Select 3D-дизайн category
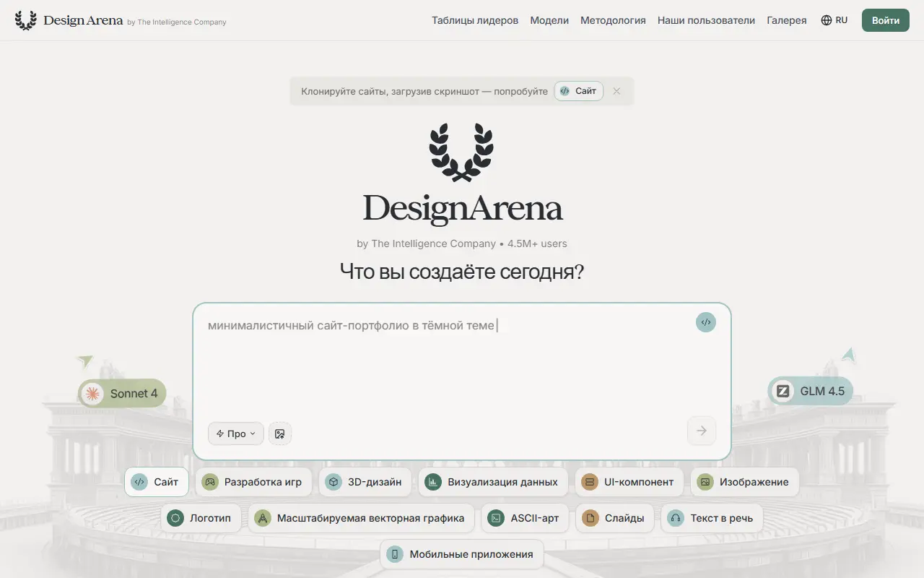Viewport: 924px width, 578px height. pyautogui.click(x=365, y=482)
